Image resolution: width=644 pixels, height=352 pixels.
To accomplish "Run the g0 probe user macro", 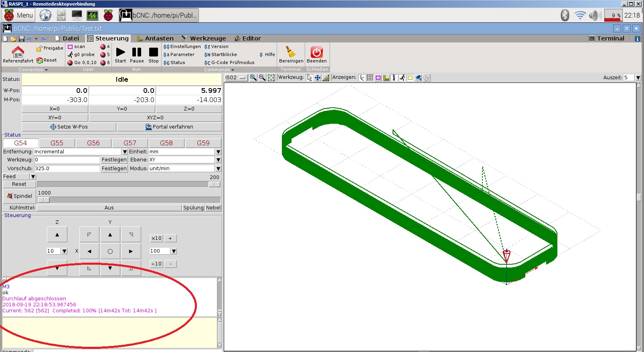I will 81,54.
